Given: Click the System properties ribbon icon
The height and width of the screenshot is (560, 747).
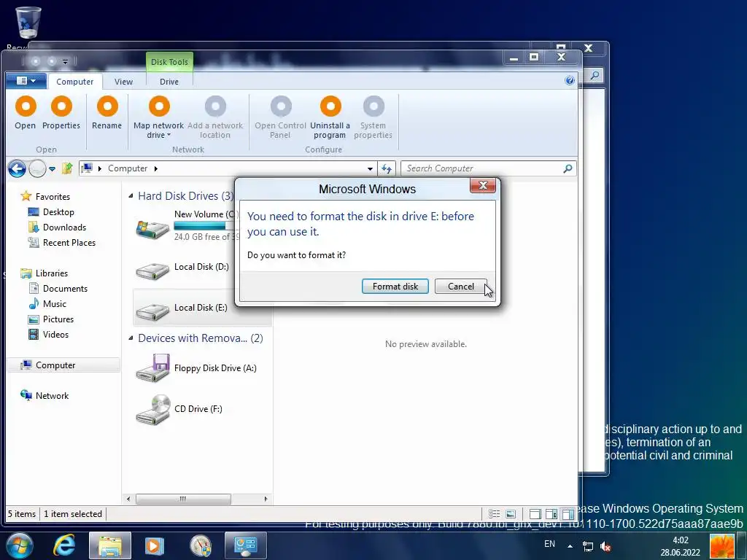Looking at the screenshot, I should coord(373,106).
